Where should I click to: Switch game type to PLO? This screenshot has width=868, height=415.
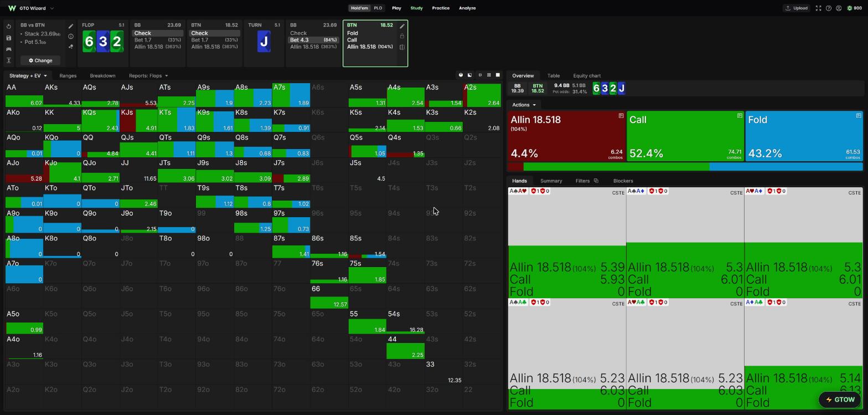pos(378,8)
